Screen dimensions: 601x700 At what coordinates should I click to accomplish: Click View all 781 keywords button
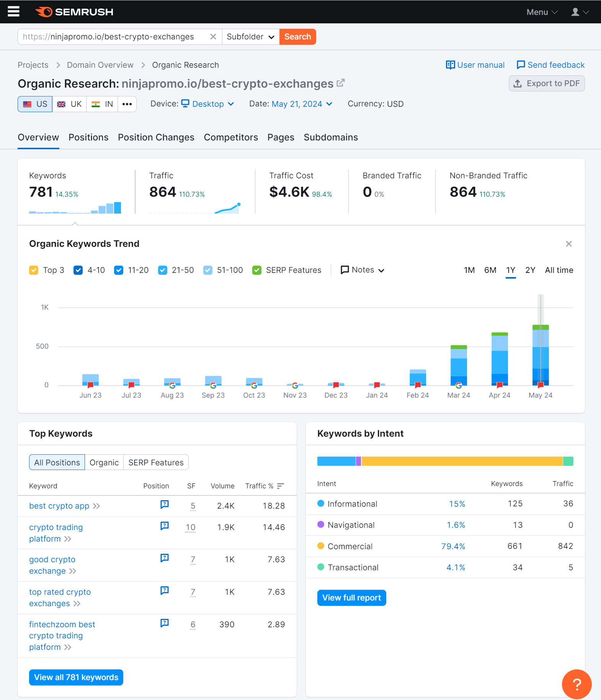[76, 677]
